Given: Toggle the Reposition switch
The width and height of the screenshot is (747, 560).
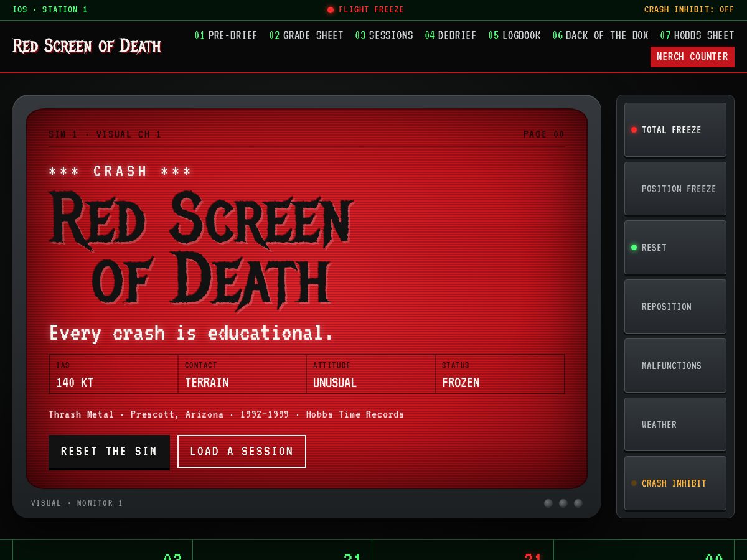Looking at the screenshot, I should tap(675, 307).
